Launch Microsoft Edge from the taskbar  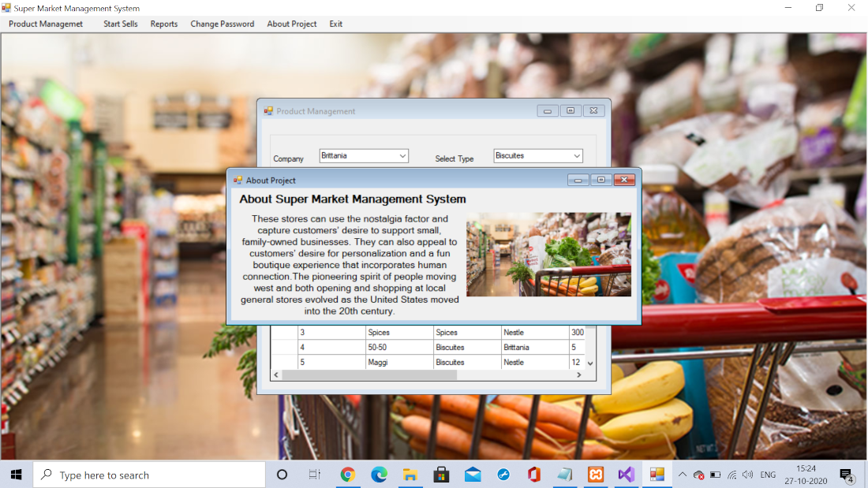point(379,475)
